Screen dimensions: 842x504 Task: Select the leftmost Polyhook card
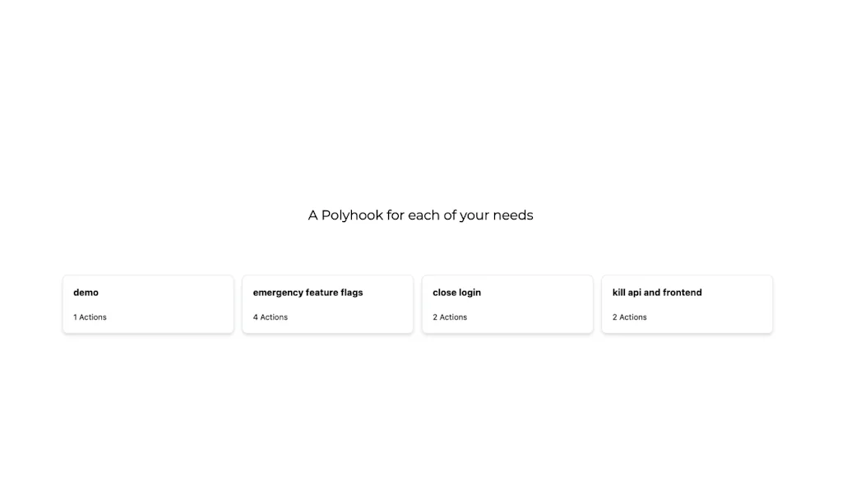148,304
